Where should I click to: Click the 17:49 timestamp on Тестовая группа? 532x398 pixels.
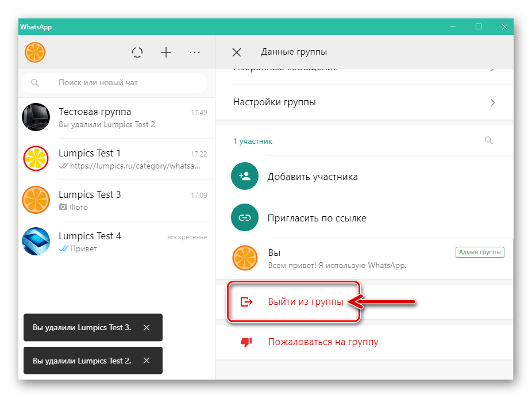pos(199,112)
